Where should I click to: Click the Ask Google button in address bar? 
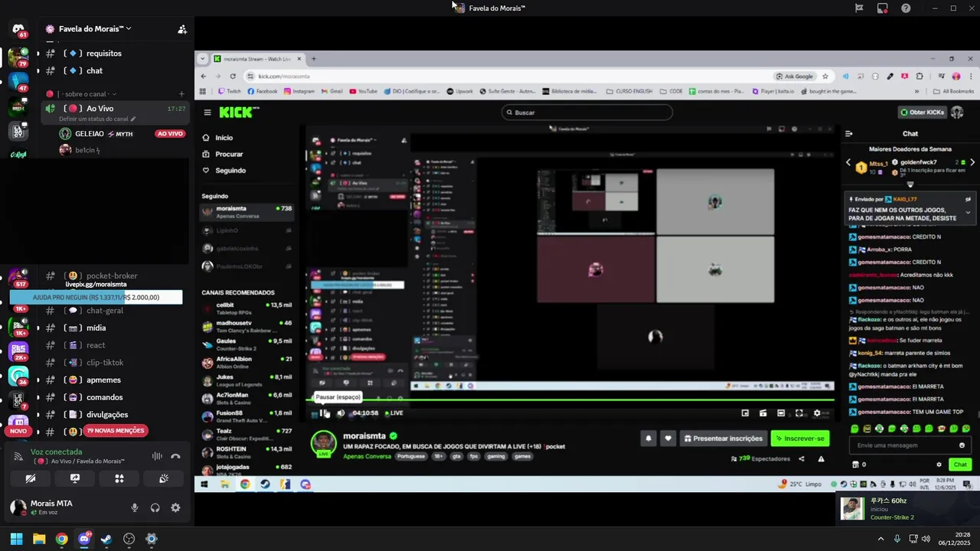coord(795,76)
